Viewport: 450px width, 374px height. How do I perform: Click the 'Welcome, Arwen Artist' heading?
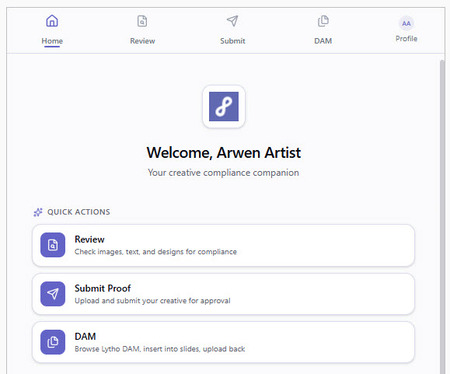tap(224, 153)
